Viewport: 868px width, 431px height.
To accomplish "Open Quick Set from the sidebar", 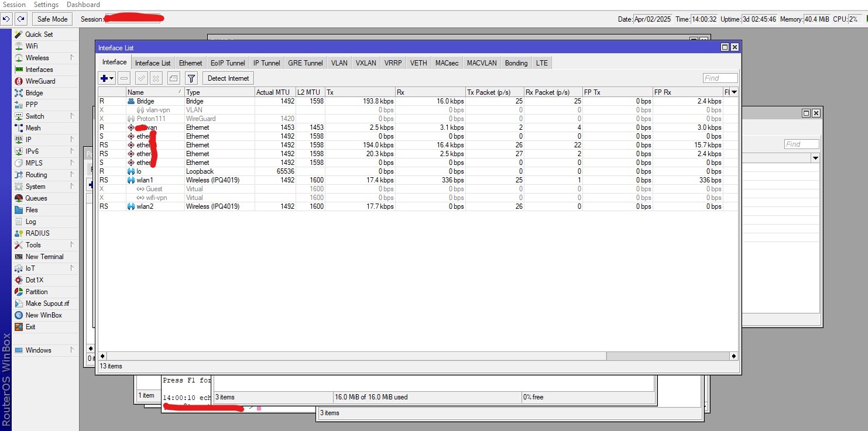I will pos(39,35).
